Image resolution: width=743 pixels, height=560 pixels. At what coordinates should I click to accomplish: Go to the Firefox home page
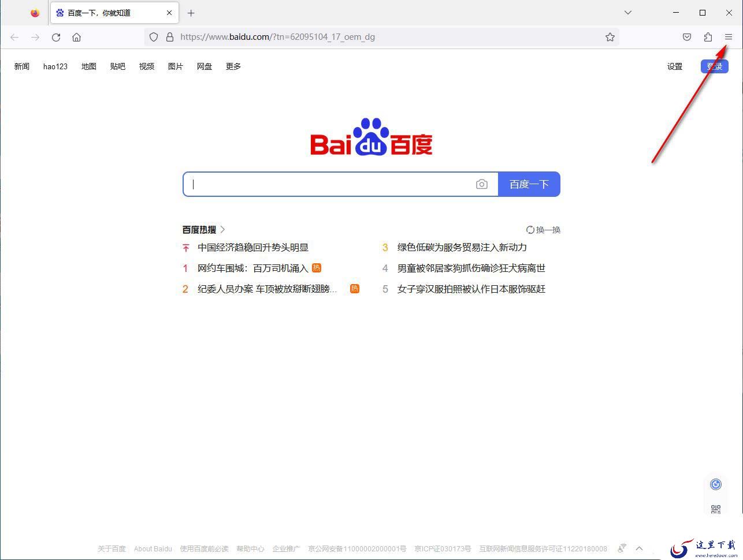click(x=76, y=37)
